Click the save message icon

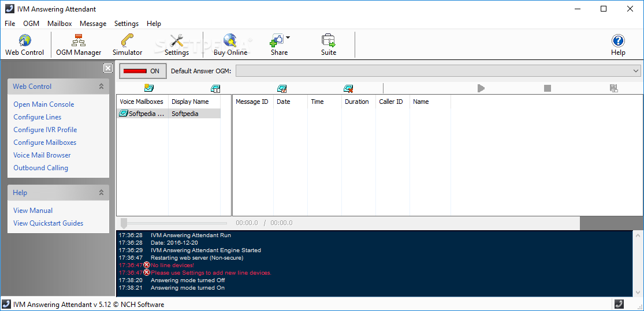click(613, 88)
